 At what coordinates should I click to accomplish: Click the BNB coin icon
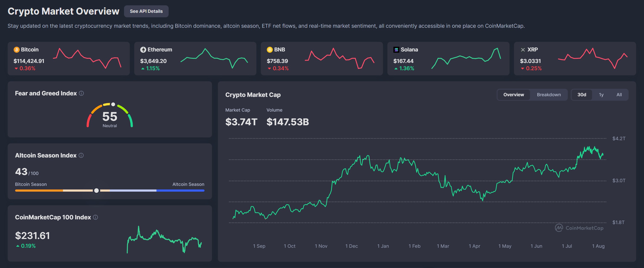(270, 50)
